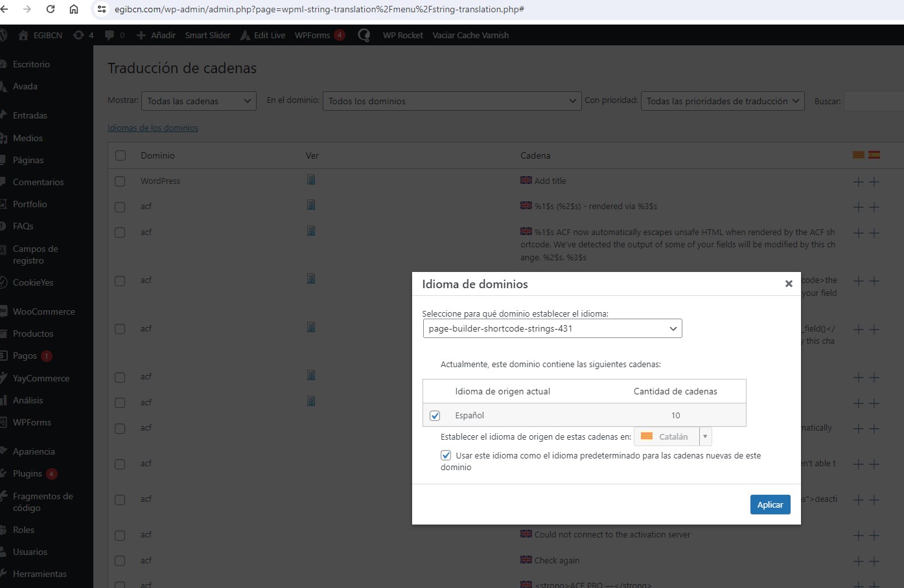Open the EGIBCN site home icon
The image size is (904, 588).
pyautogui.click(x=23, y=35)
